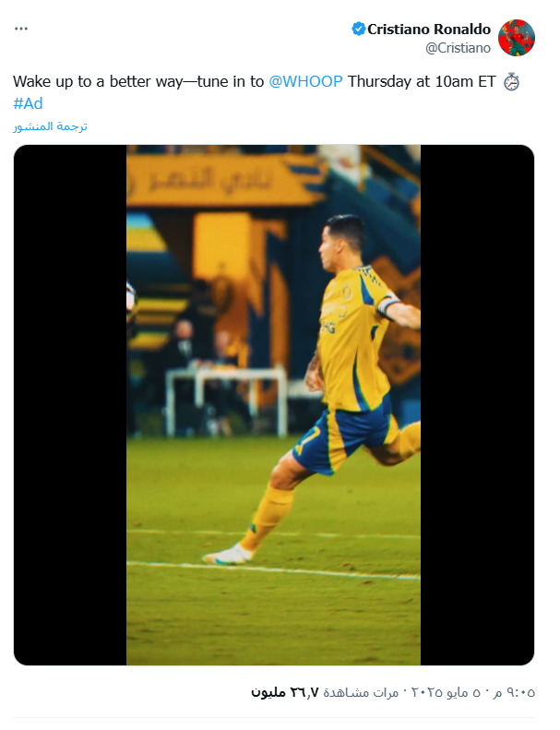The image size is (560, 730).
Task: Open the @WHOOP mention link
Action: 306,81
